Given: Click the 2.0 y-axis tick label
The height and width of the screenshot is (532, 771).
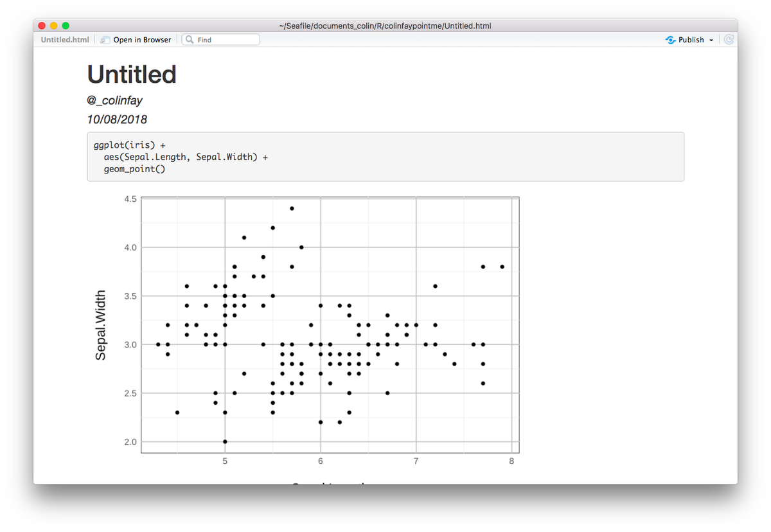Looking at the screenshot, I should pyautogui.click(x=129, y=442).
